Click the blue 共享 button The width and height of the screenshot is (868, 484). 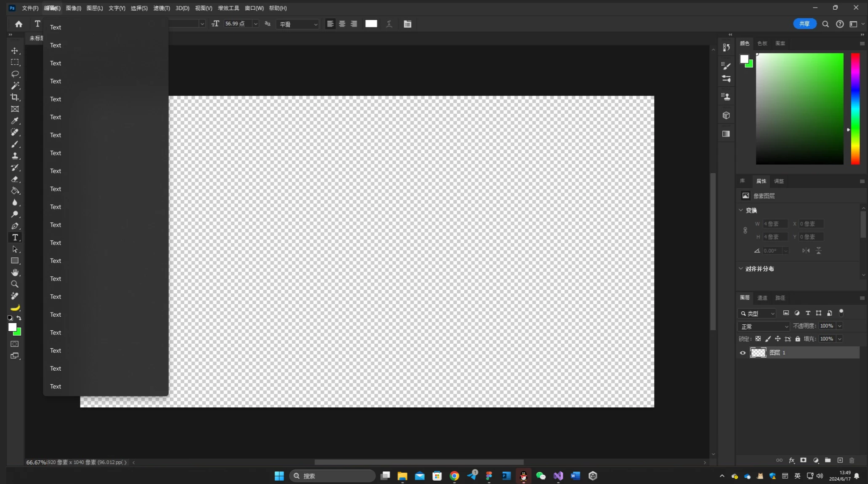pyautogui.click(x=804, y=24)
